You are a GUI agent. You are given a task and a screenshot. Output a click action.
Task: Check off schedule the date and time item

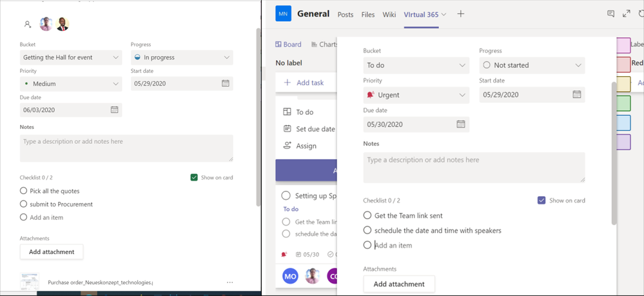click(x=367, y=230)
